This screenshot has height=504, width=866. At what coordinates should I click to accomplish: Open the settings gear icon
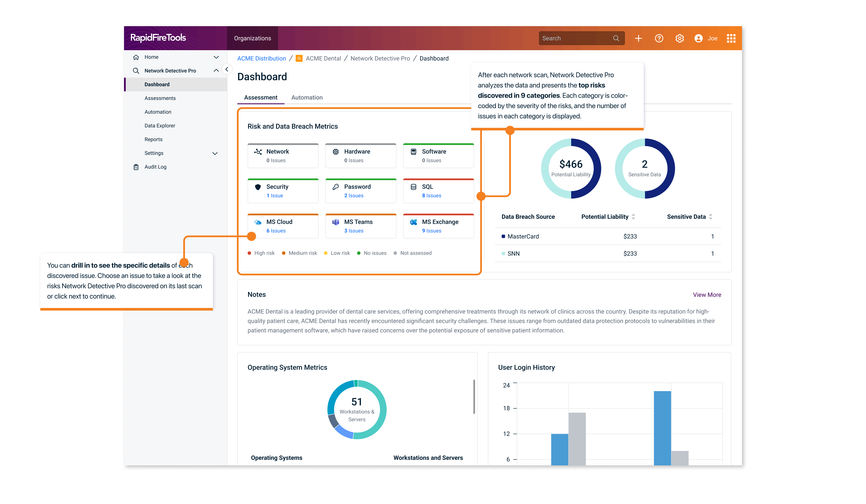click(x=679, y=38)
